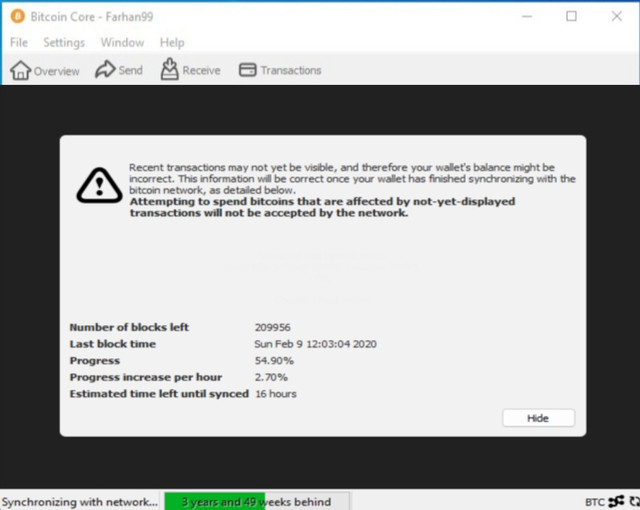
Task: Hide the sync overlay with Hide button
Action: 538,418
